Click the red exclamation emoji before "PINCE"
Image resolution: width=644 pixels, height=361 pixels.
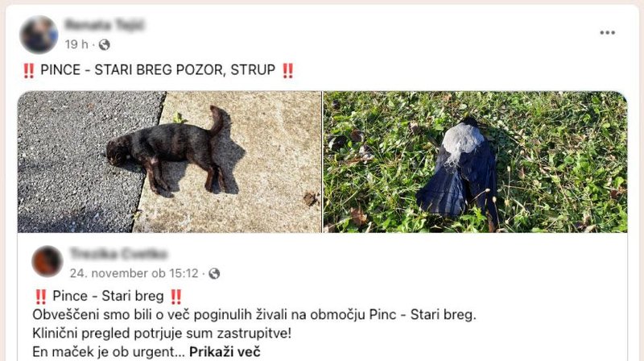tap(28, 70)
